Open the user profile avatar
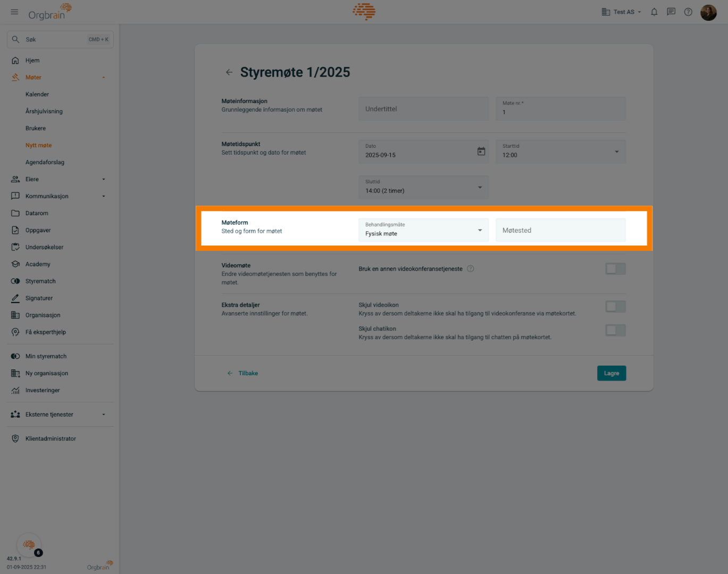The width and height of the screenshot is (728, 574). 708,12
